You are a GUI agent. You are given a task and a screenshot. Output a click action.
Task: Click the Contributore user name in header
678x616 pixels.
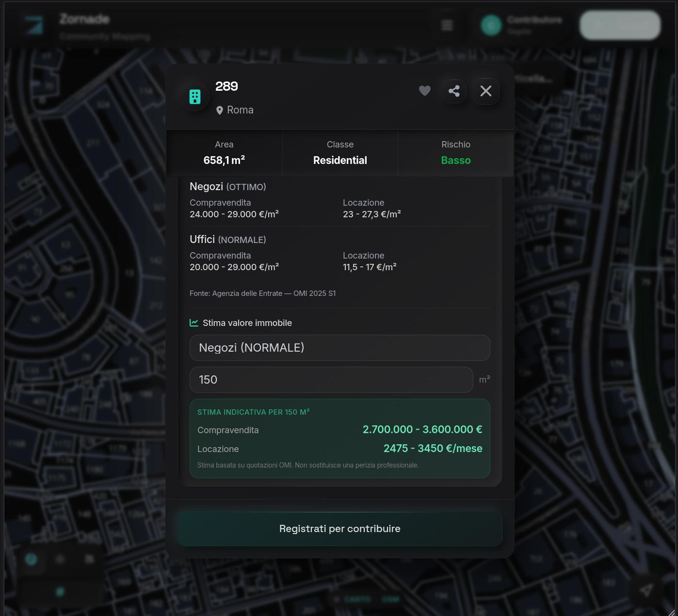[534, 20]
